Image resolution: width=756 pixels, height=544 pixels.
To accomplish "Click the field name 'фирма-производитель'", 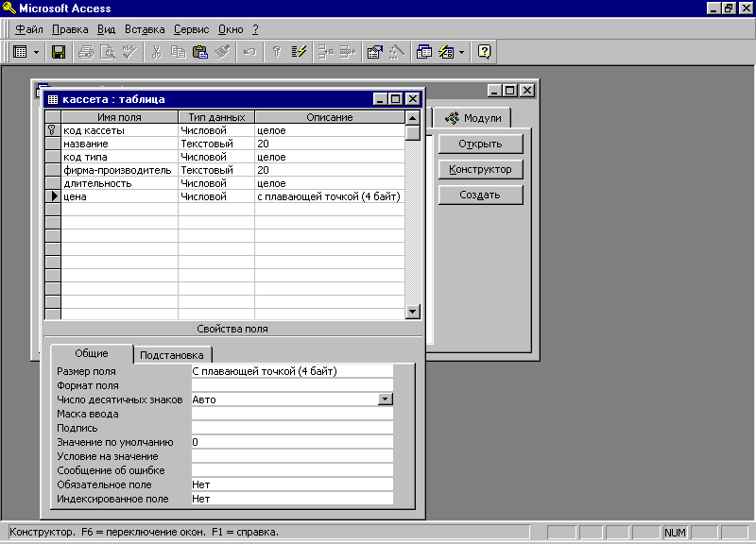I will click(x=117, y=170).
